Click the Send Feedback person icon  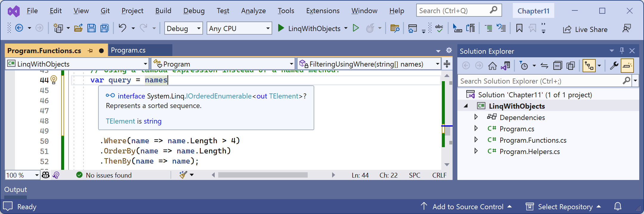pyautogui.click(x=627, y=29)
